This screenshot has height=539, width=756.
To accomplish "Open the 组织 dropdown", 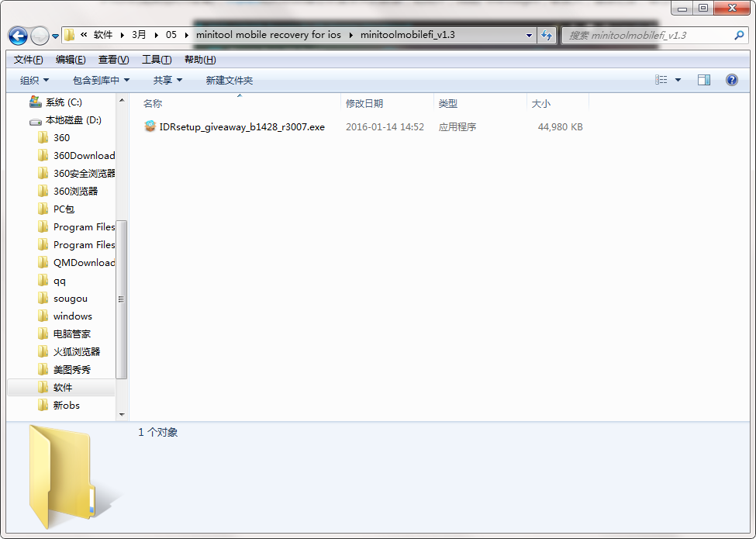I will (x=34, y=80).
